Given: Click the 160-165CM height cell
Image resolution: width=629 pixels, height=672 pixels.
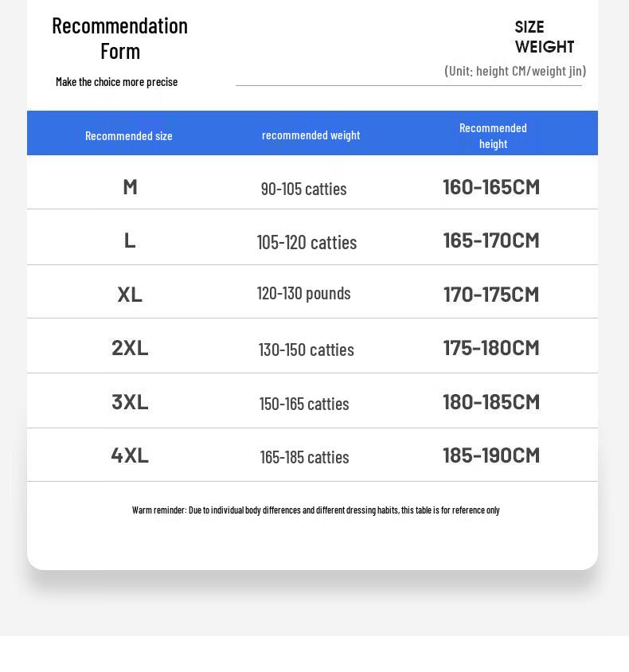Looking at the screenshot, I should 491,187.
